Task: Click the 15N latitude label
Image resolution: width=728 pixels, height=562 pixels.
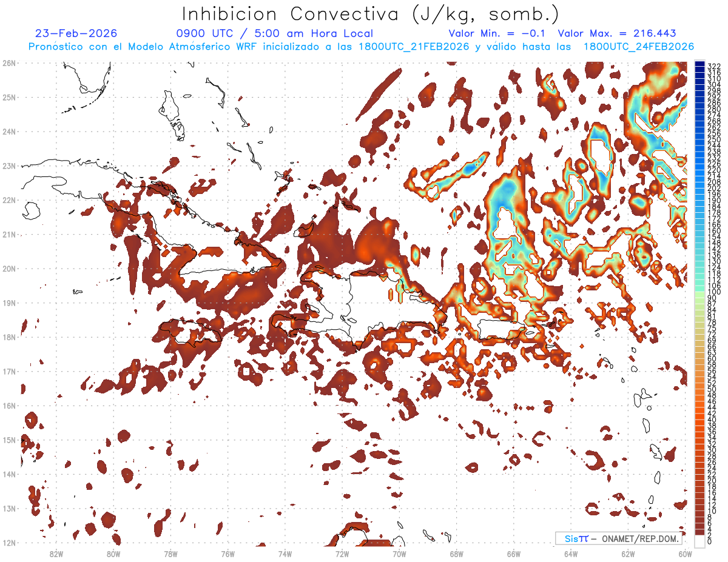Action: point(8,440)
